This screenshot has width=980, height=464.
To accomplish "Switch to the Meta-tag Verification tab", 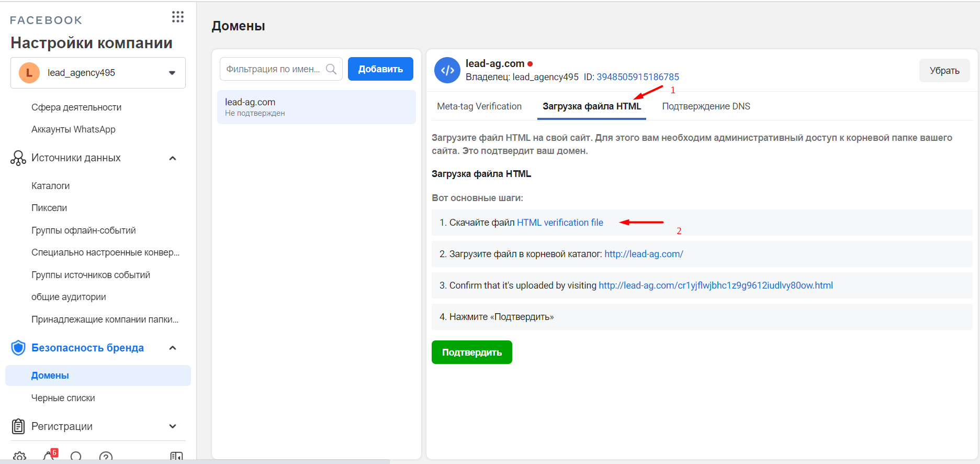I will click(x=479, y=106).
